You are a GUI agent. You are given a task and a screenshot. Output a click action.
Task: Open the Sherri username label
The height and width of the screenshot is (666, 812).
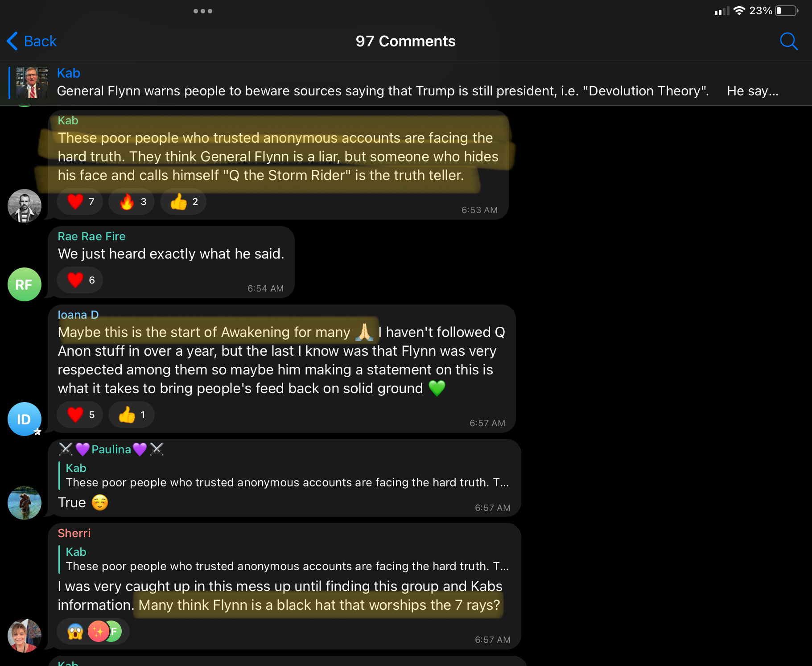[74, 533]
